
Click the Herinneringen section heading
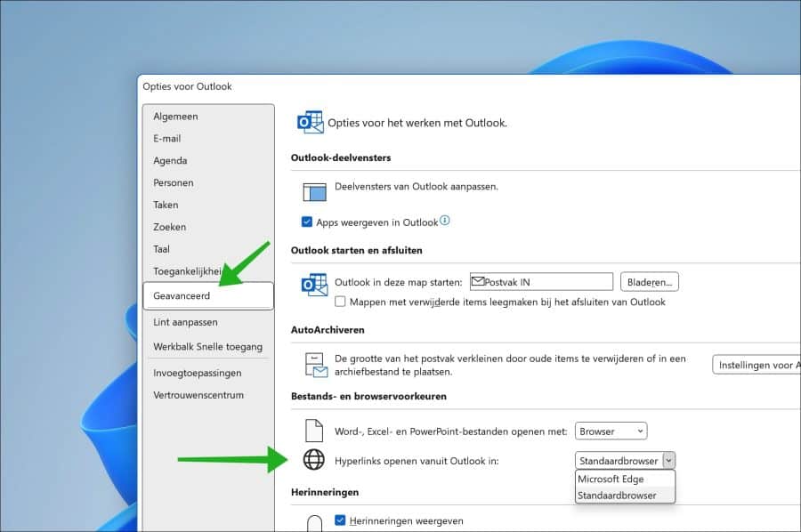click(x=324, y=492)
